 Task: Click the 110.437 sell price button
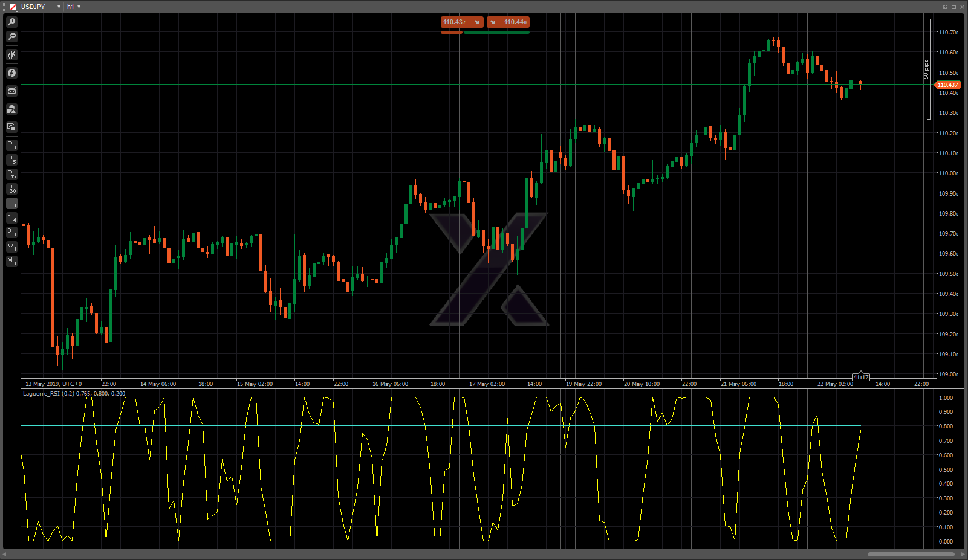[x=461, y=22]
